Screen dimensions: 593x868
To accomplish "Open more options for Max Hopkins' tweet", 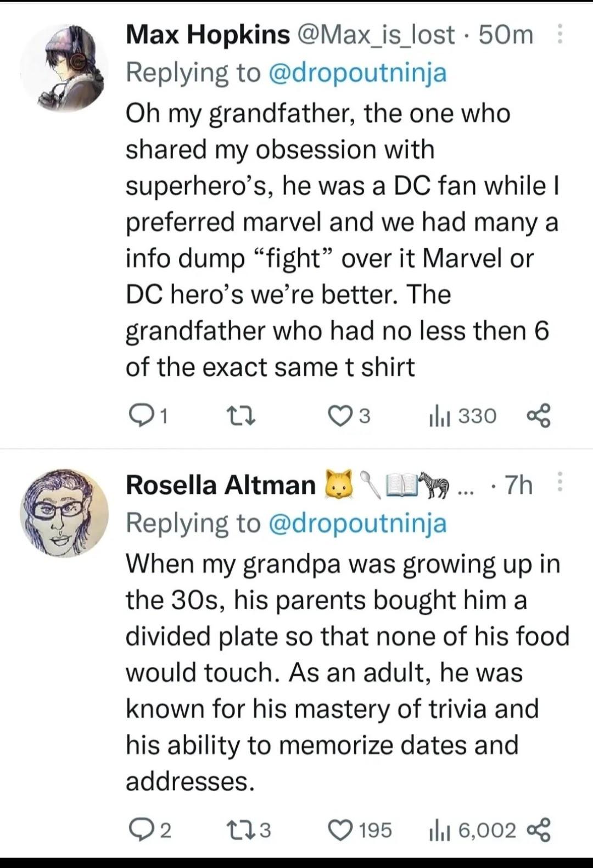I will point(560,34).
